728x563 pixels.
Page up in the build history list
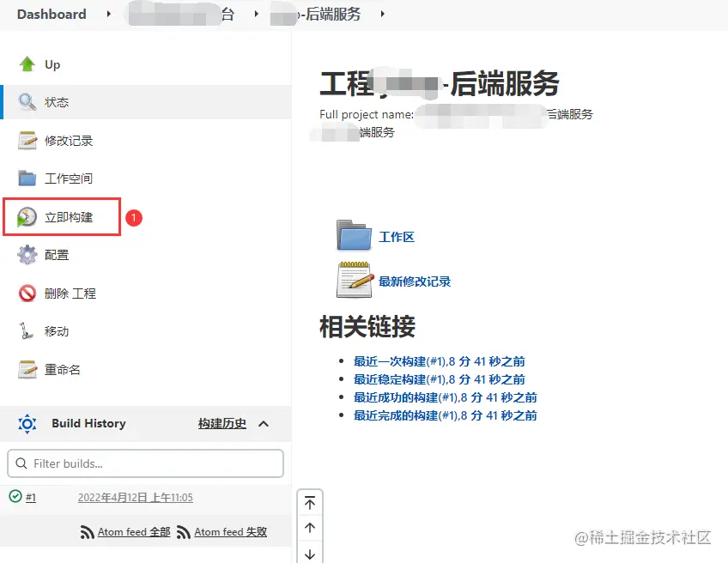point(310,528)
